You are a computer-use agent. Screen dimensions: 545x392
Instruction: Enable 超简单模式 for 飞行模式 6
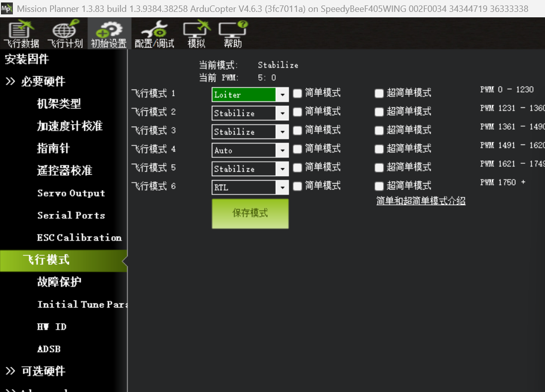pyautogui.click(x=379, y=186)
